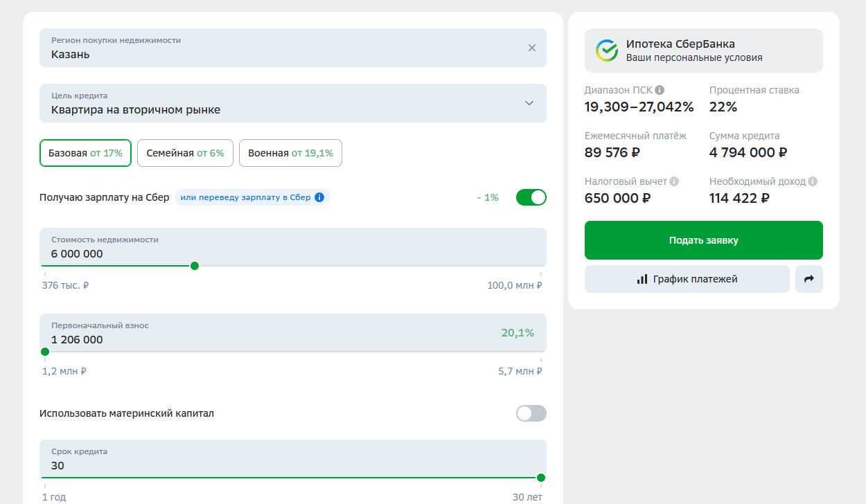
Task: Select the Военная от 19,1% program
Action: [x=290, y=153]
